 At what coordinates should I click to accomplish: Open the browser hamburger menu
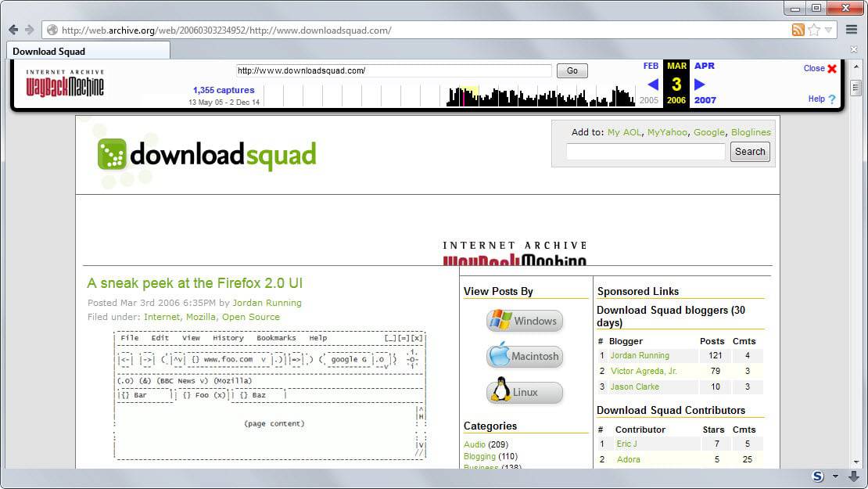852,30
